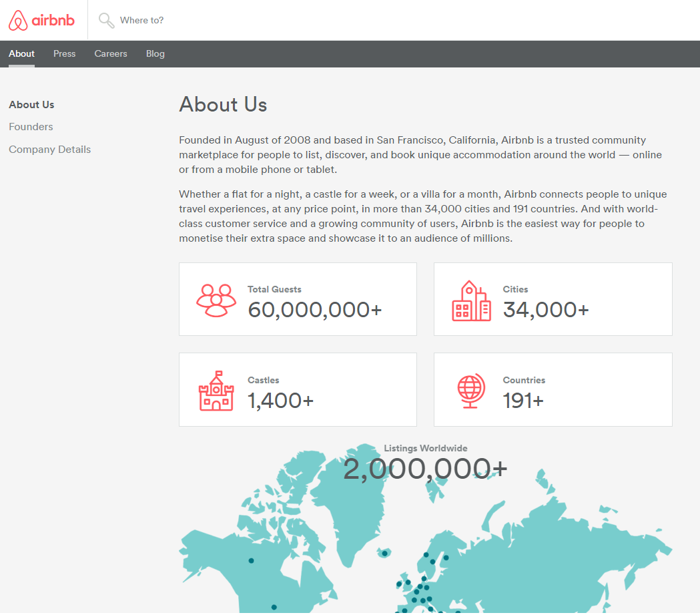Go to the Careers tab
This screenshot has height=615, width=700.
tap(111, 53)
